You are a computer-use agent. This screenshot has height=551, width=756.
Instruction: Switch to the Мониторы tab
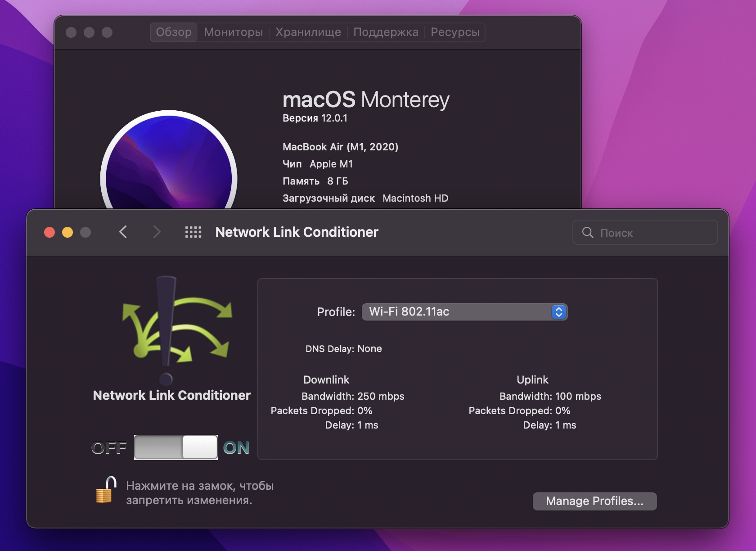point(234,32)
